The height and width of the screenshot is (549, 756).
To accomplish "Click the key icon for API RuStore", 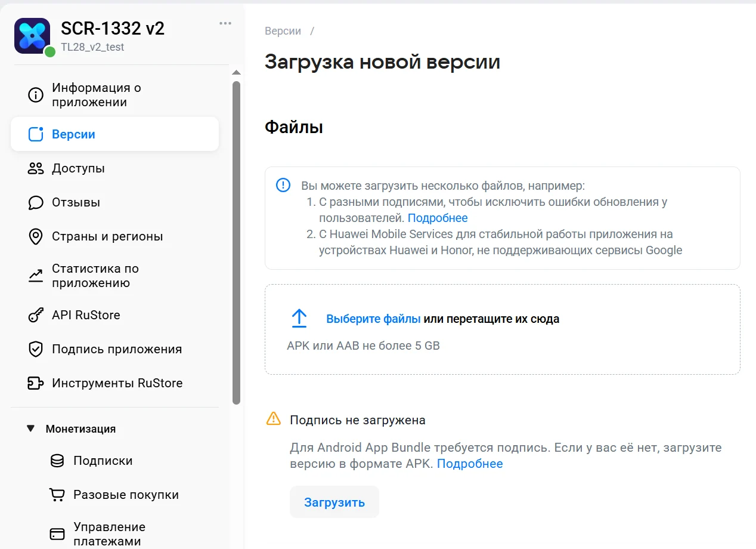I will pos(36,315).
